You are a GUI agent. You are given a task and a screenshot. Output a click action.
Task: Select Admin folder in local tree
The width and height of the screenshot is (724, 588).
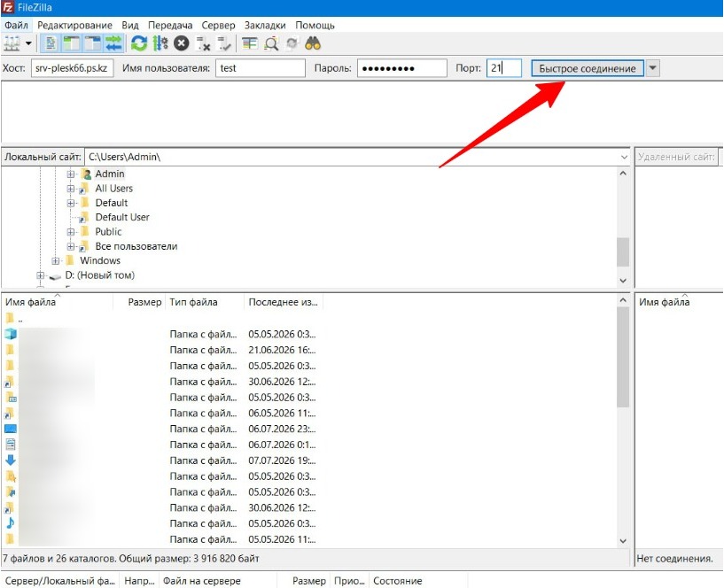click(x=110, y=174)
